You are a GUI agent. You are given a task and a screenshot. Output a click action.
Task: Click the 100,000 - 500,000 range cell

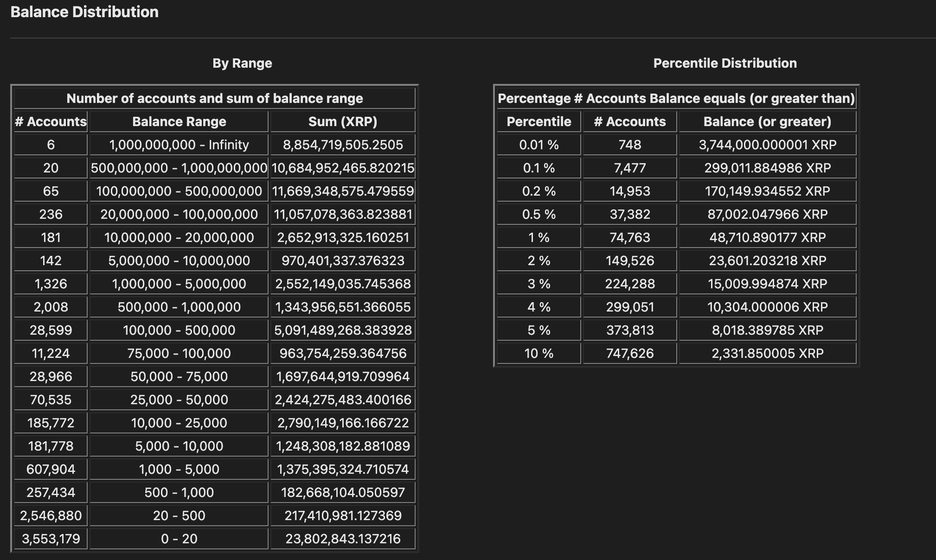(x=179, y=330)
